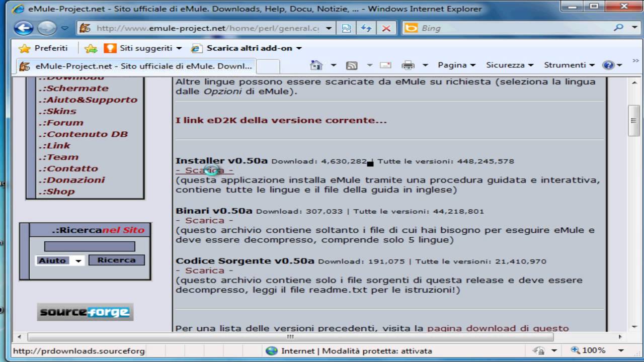Screen dimensions: 644x362
Task: Open the Sicurezza menu
Action: [510, 65]
